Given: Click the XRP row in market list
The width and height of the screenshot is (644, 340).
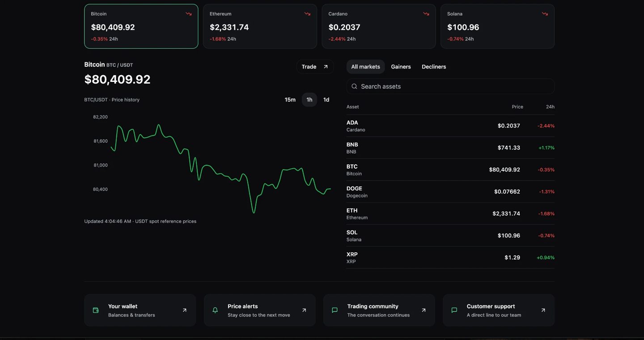Looking at the screenshot, I should point(450,257).
